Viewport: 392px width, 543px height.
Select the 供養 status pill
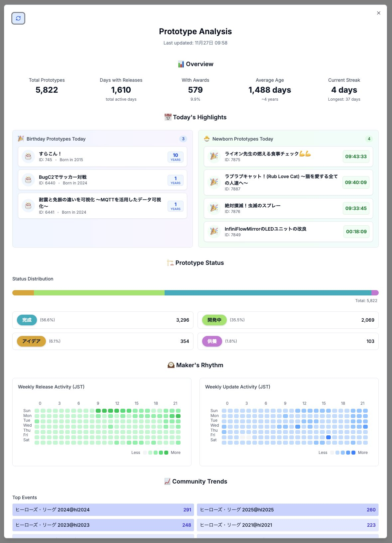212,341
